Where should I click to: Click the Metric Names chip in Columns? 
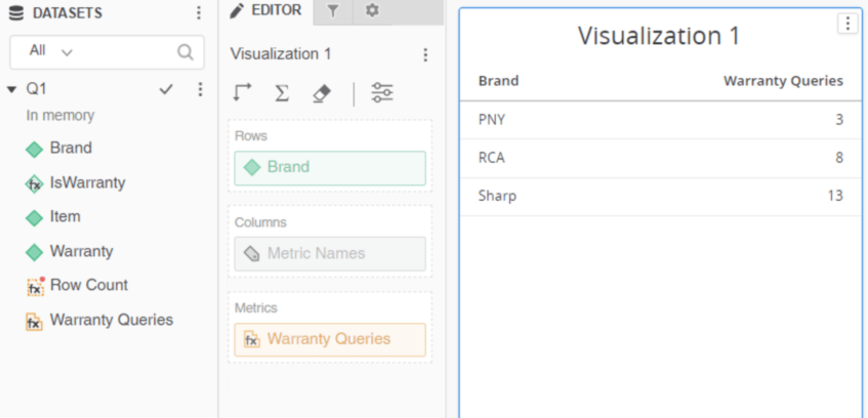330,253
